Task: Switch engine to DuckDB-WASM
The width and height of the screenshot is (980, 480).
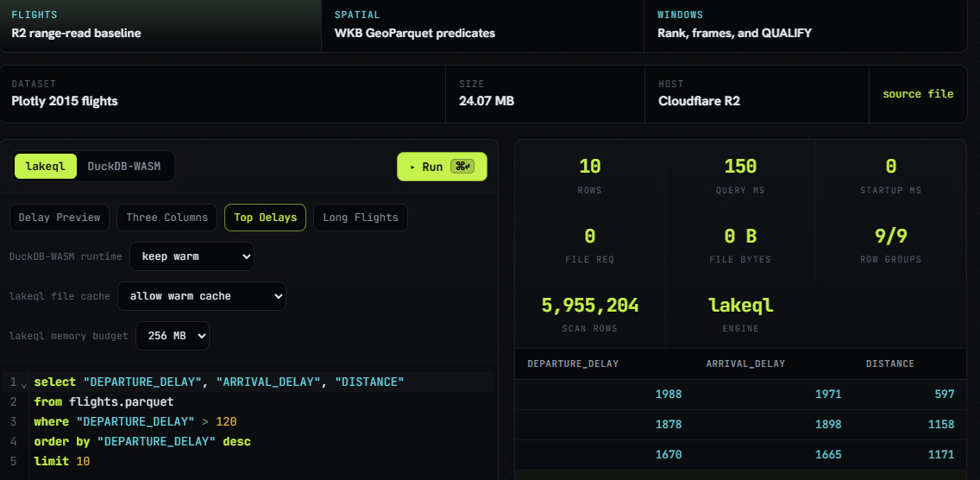Action: point(123,167)
